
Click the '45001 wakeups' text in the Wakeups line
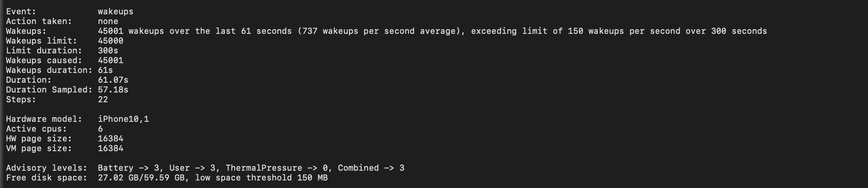(x=131, y=31)
